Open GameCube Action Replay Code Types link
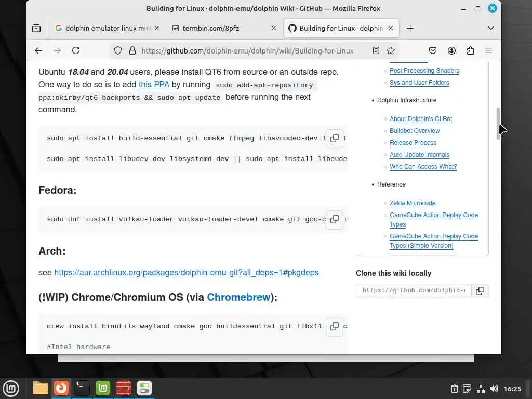The width and height of the screenshot is (532, 399). pos(434,220)
